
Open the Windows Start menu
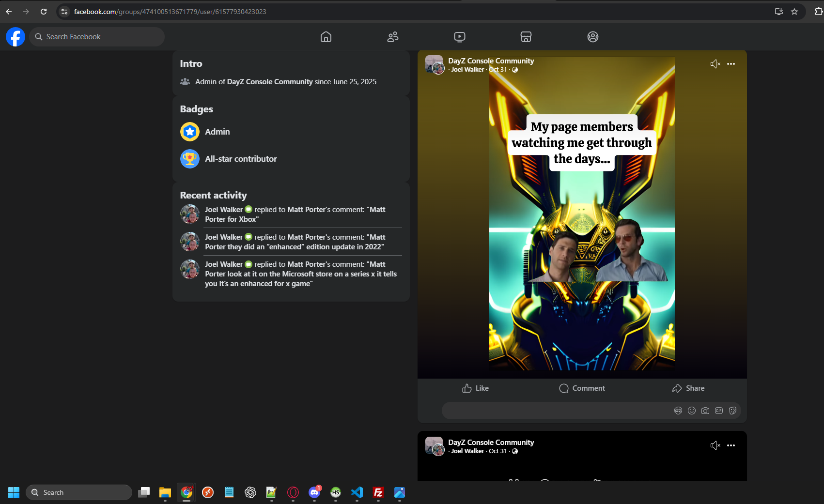pyautogui.click(x=14, y=492)
